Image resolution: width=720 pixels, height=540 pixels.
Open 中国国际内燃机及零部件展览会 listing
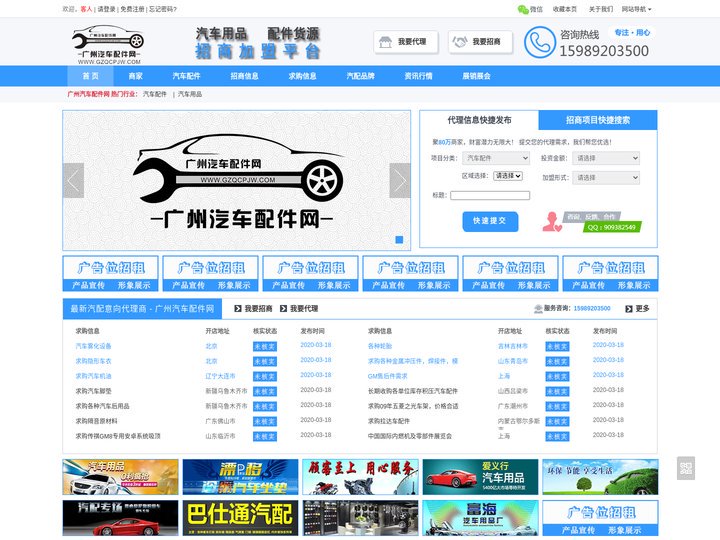pyautogui.click(x=410, y=436)
